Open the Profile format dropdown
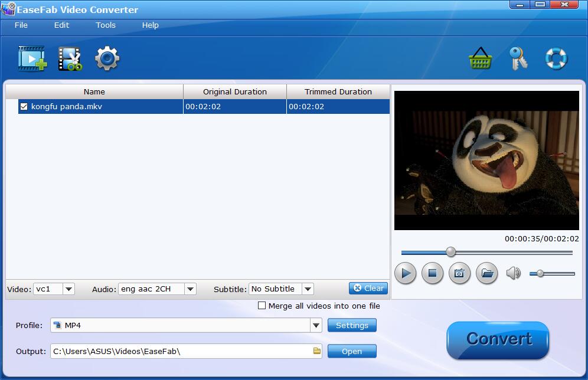 click(316, 325)
